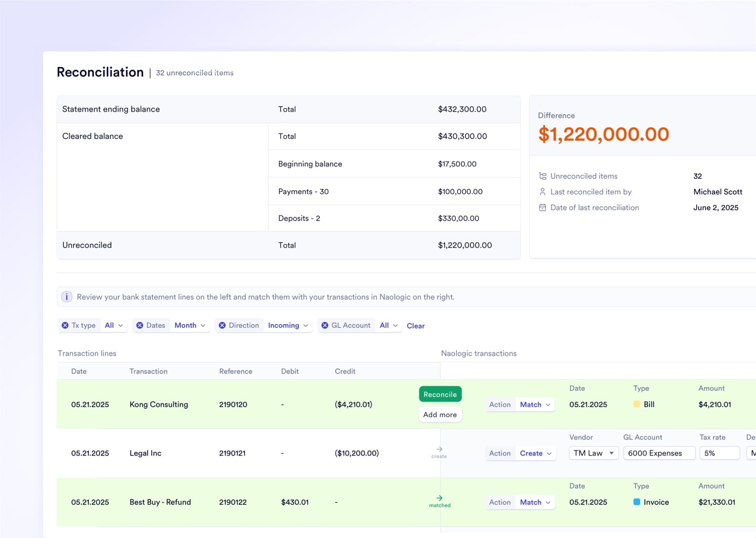Click the blue Invoice type color marker
The height and width of the screenshot is (538, 756).
(x=637, y=502)
